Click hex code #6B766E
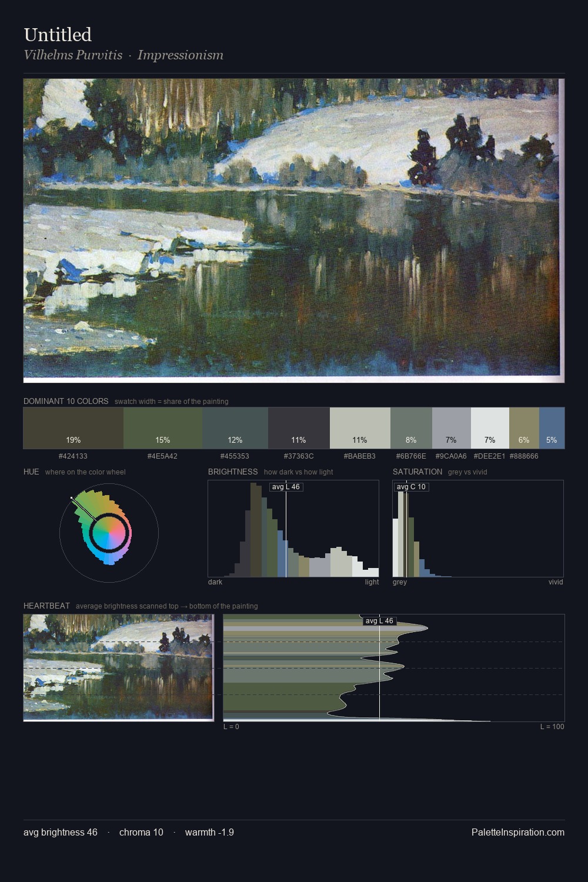Viewport: 588px width, 882px height. 411,456
